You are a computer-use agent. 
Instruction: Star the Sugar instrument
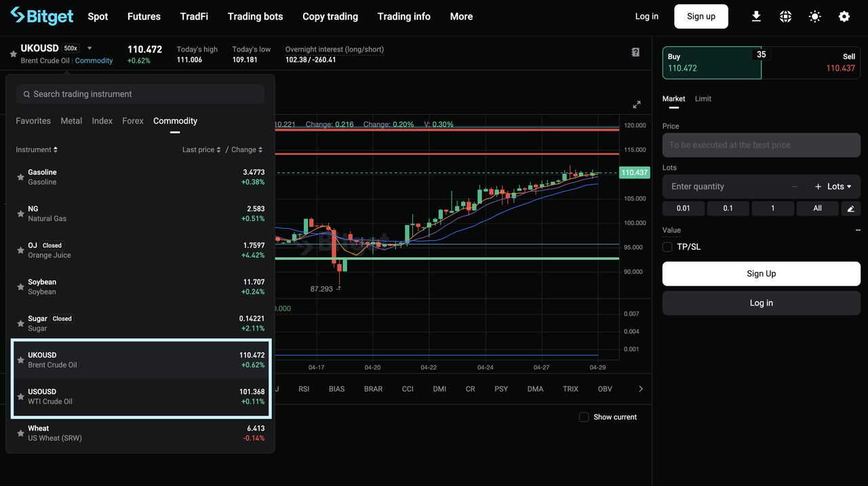tap(20, 324)
